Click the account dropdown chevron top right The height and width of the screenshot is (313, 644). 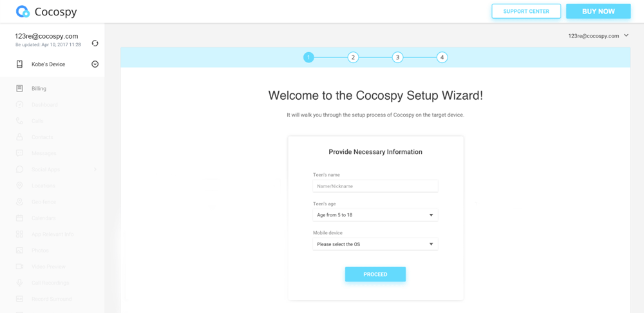(626, 35)
